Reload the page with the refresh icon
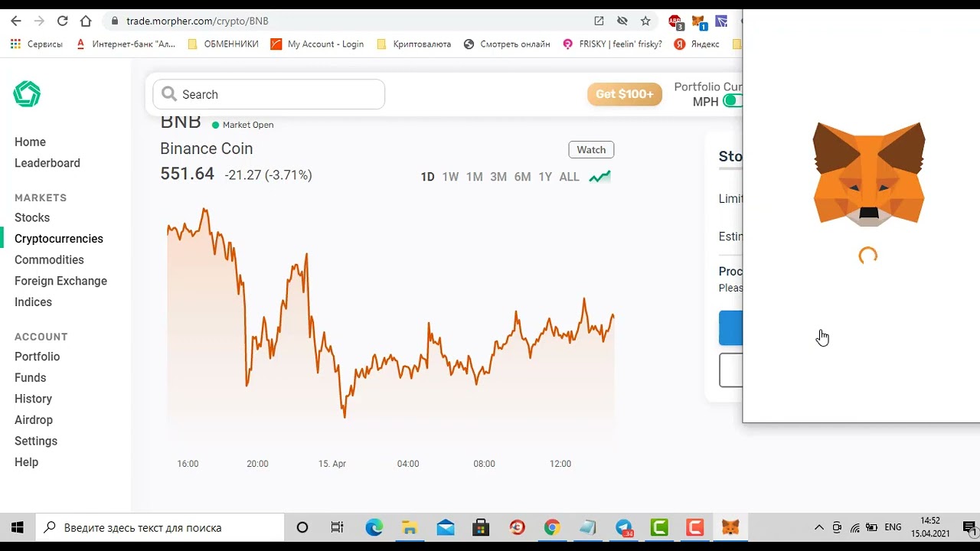The width and height of the screenshot is (980, 551). [x=63, y=21]
